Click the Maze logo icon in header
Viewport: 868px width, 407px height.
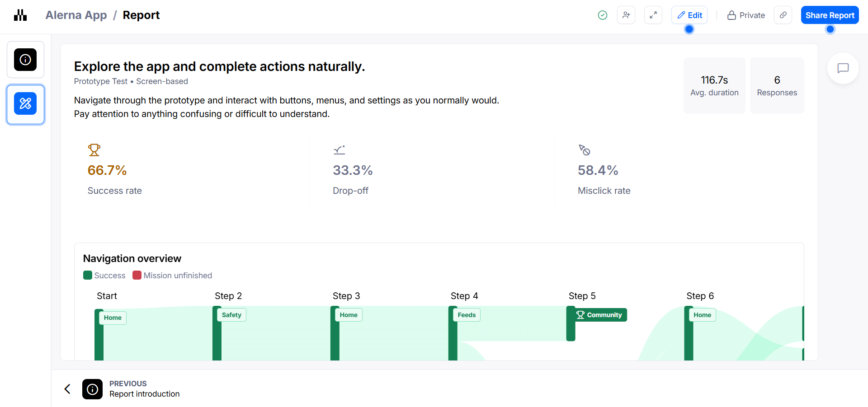pos(20,15)
